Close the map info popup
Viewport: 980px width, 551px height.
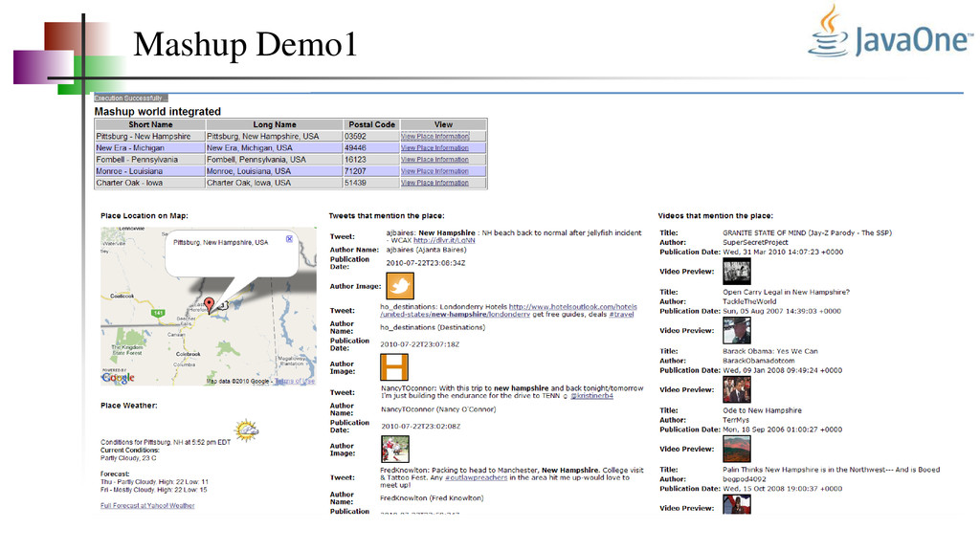[289, 238]
